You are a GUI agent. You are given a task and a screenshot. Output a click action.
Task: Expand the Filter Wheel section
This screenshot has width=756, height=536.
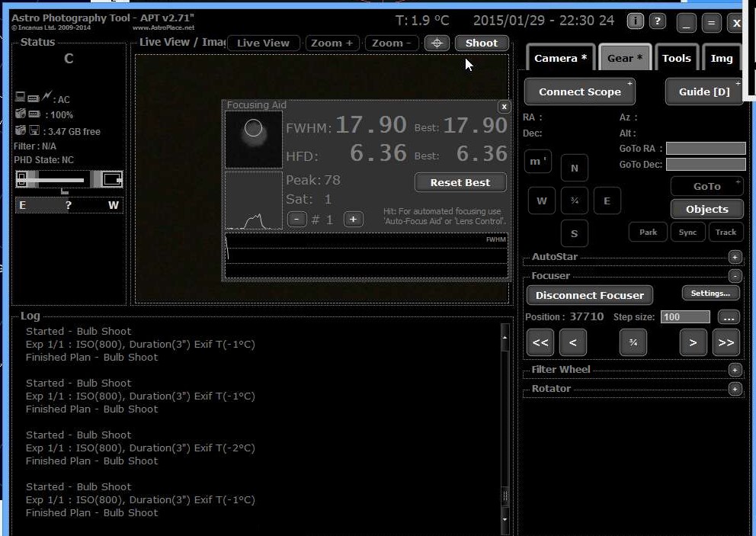(x=735, y=370)
